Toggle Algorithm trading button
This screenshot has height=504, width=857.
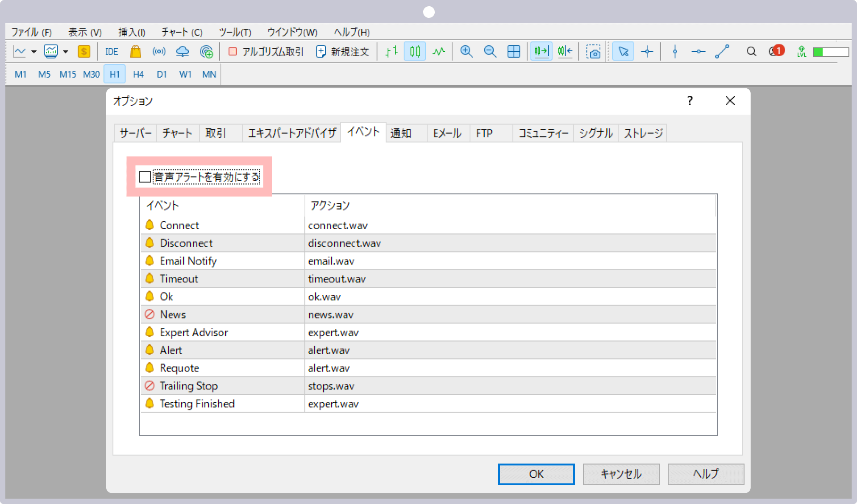(x=266, y=52)
